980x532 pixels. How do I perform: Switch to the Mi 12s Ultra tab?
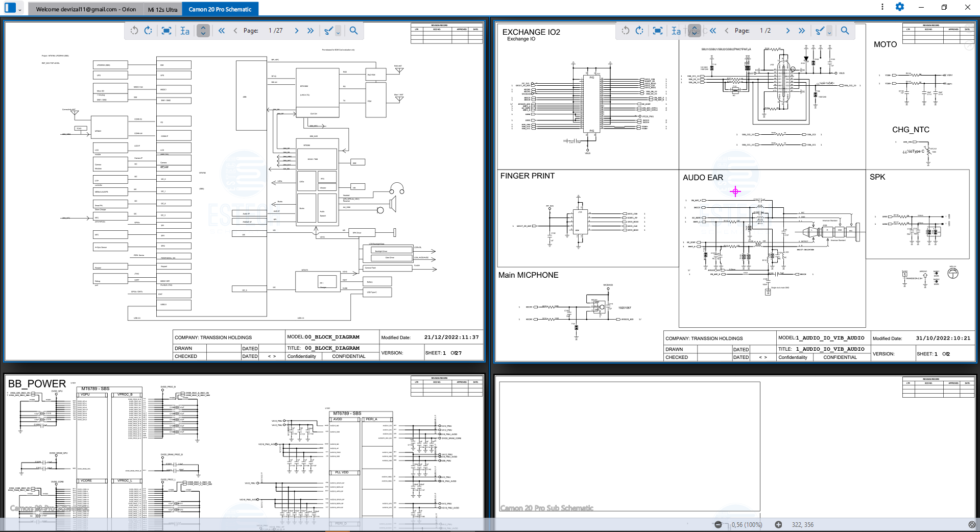(162, 9)
